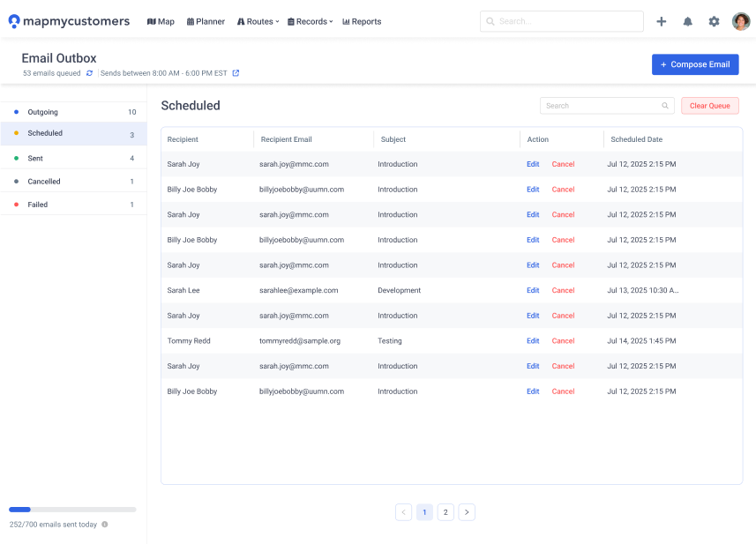Select the Outgoing folder
The width and height of the screenshot is (756, 544).
click(x=73, y=112)
